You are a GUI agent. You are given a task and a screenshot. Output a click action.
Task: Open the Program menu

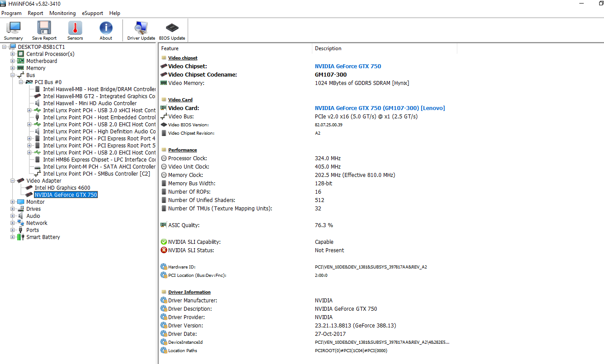point(11,13)
